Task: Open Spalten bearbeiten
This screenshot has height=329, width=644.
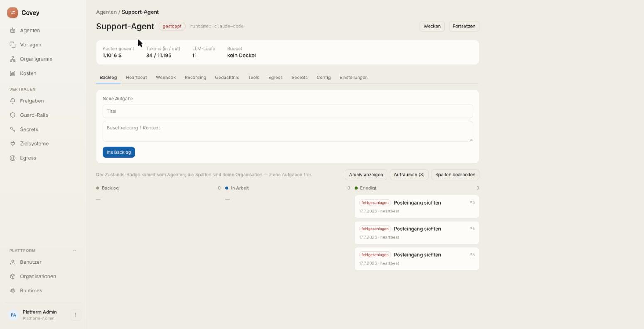Action: (455, 175)
